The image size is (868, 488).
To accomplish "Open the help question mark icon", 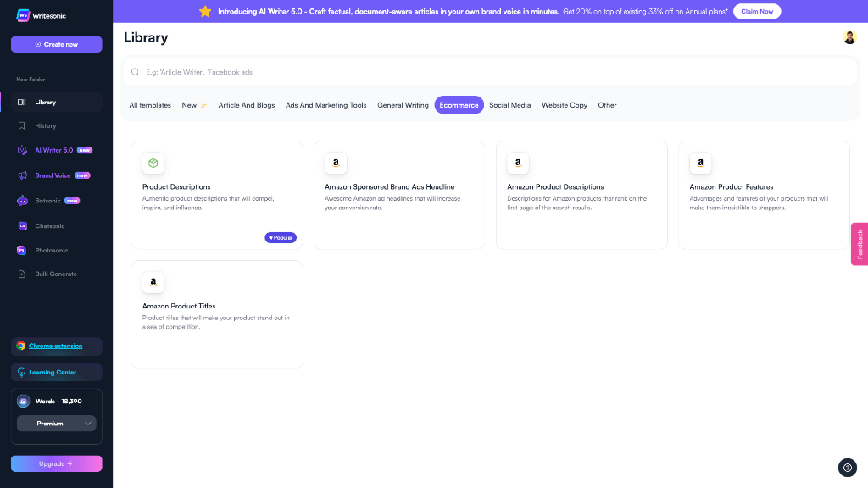I will point(848,468).
